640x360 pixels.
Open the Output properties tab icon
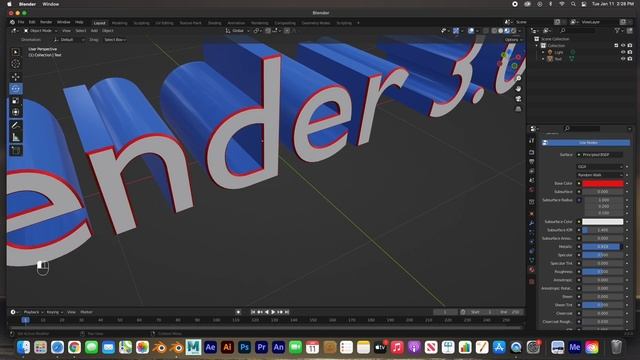click(x=531, y=162)
